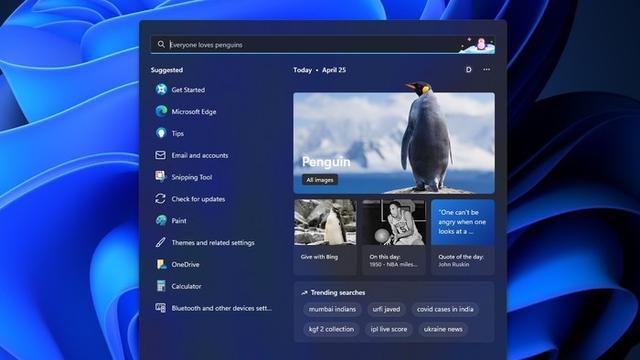Open the Calculator icon
This screenshot has height=360, width=640.
click(161, 286)
